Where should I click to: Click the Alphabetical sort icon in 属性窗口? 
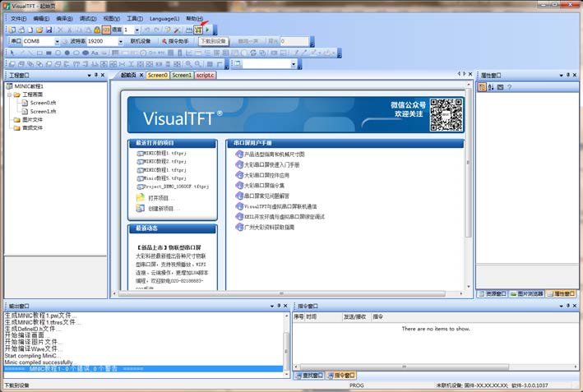pos(491,87)
